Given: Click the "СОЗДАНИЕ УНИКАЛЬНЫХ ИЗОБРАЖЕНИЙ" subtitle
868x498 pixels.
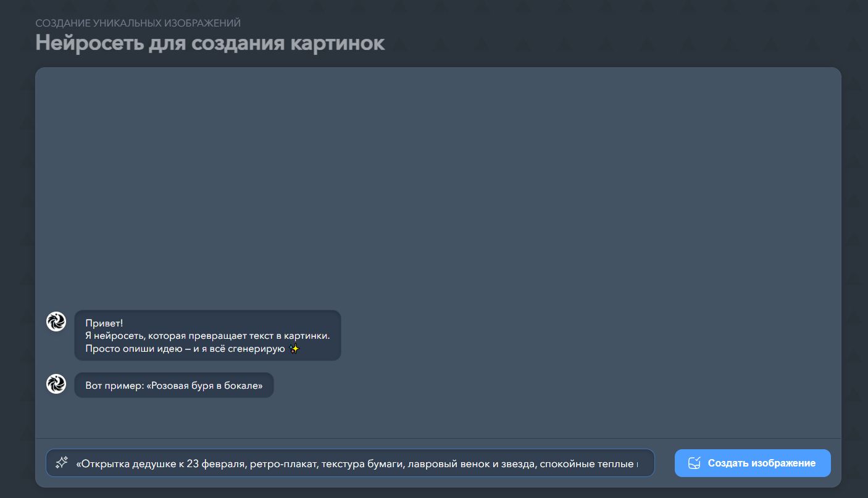Looking at the screenshot, I should (x=138, y=23).
